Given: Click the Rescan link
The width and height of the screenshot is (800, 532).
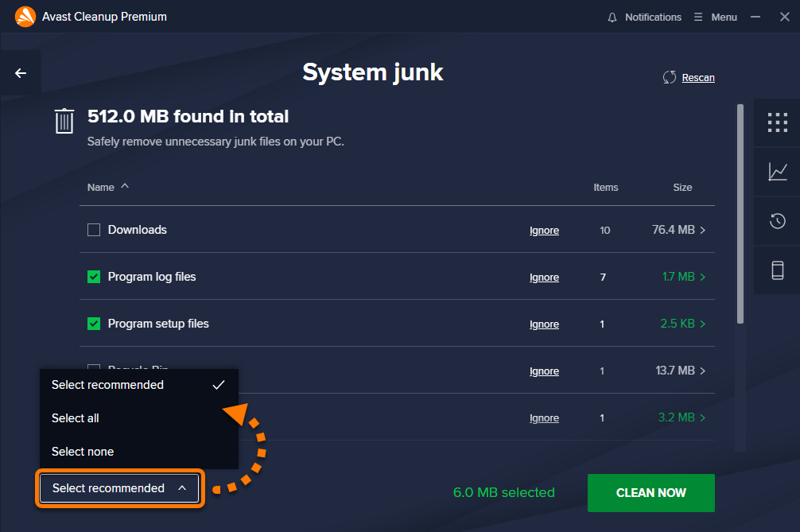Looking at the screenshot, I should click(698, 77).
